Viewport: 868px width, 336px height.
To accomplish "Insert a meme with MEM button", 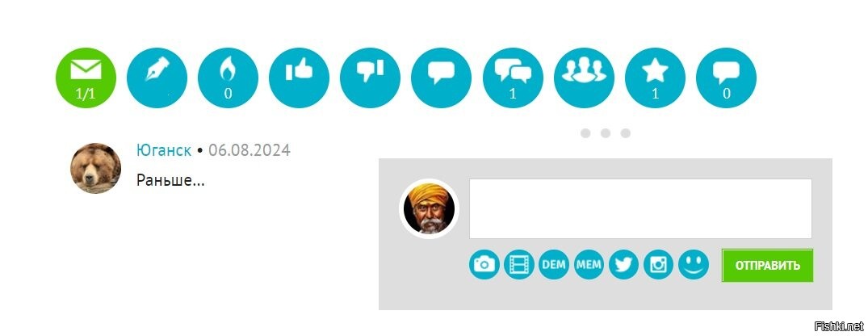I will tap(589, 264).
